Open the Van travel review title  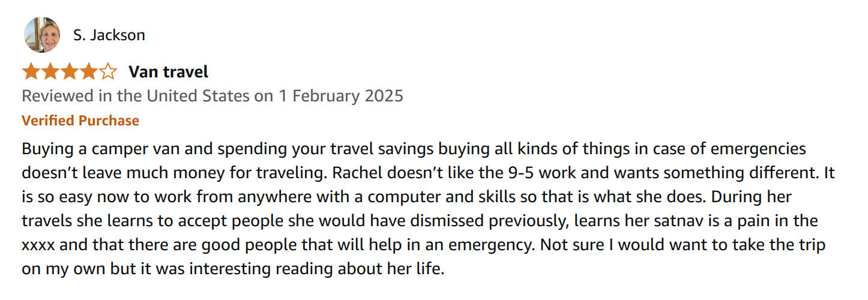[x=169, y=73]
